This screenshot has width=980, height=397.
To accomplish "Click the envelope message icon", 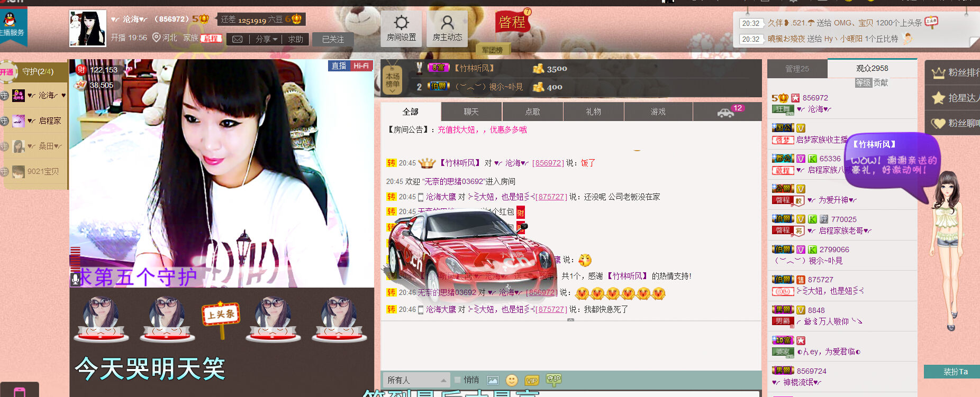I will click(238, 40).
